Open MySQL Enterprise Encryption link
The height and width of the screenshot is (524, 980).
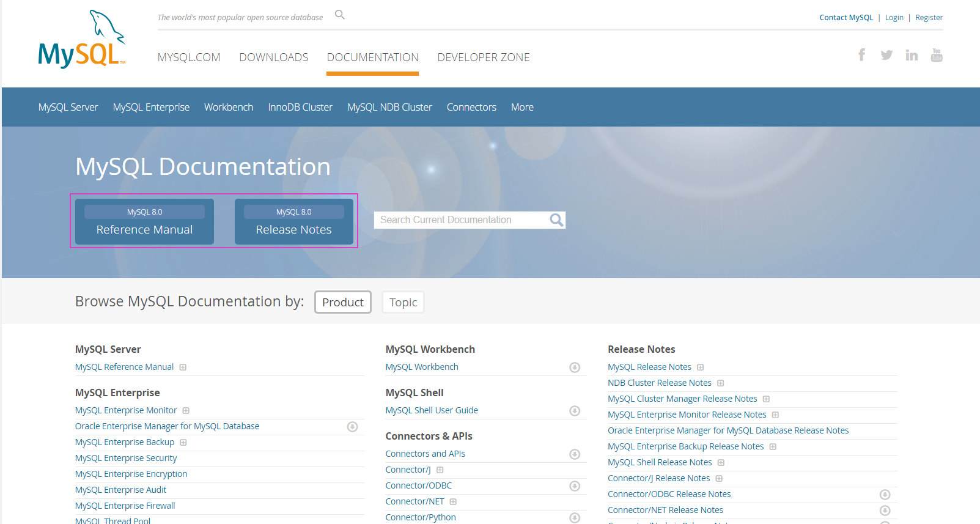click(x=131, y=474)
